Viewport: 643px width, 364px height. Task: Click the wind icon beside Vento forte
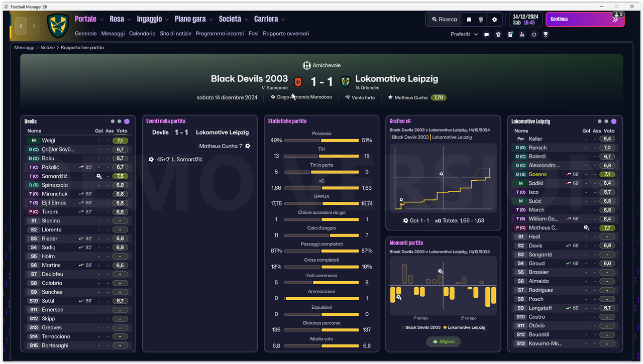347,97
